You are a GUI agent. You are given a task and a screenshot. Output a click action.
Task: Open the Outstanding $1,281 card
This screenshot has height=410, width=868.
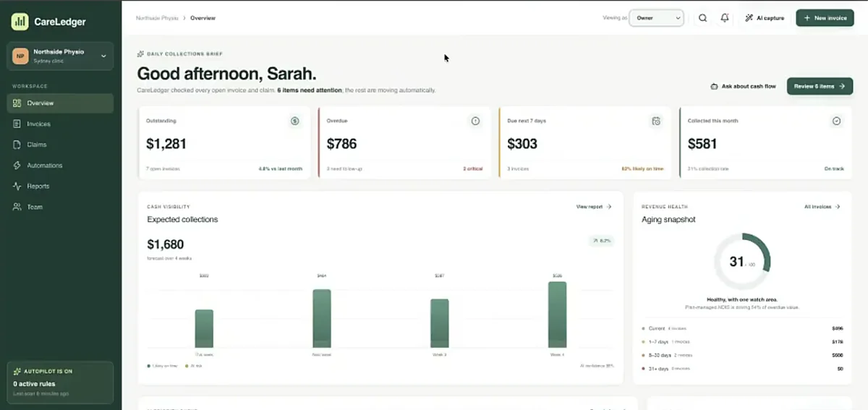click(224, 143)
